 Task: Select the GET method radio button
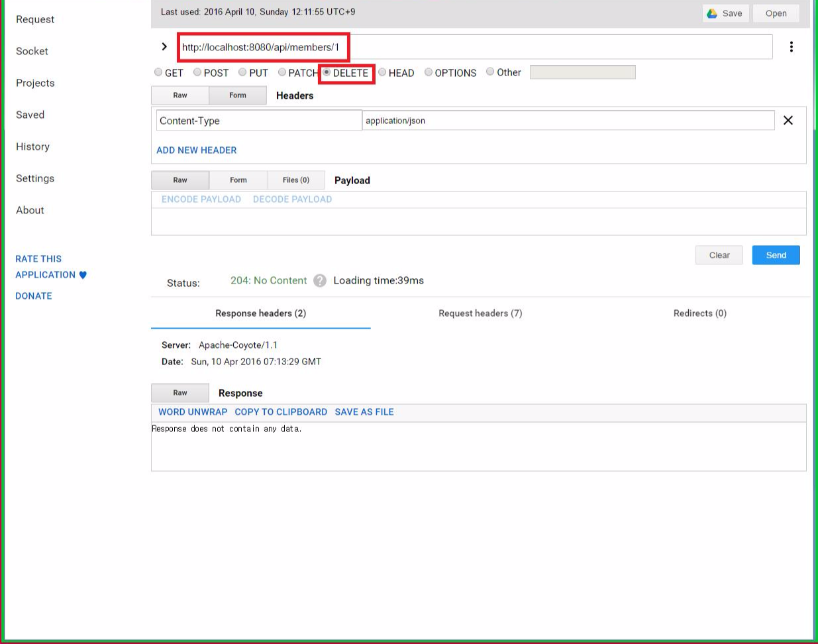click(x=158, y=72)
